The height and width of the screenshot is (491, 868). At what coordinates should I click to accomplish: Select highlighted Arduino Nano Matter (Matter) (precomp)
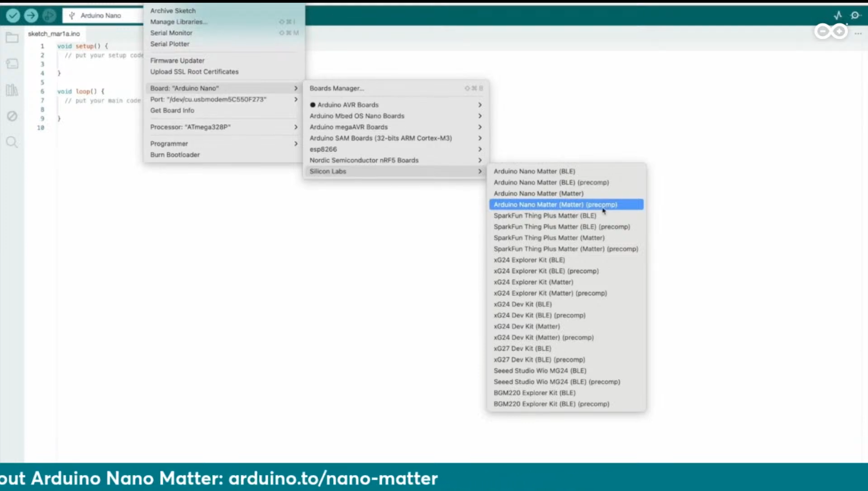point(566,205)
